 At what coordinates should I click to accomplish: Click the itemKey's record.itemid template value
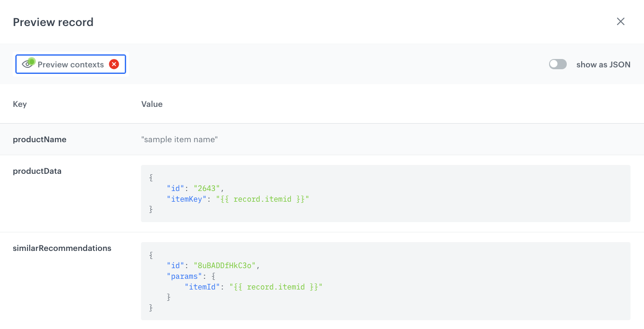coord(262,199)
